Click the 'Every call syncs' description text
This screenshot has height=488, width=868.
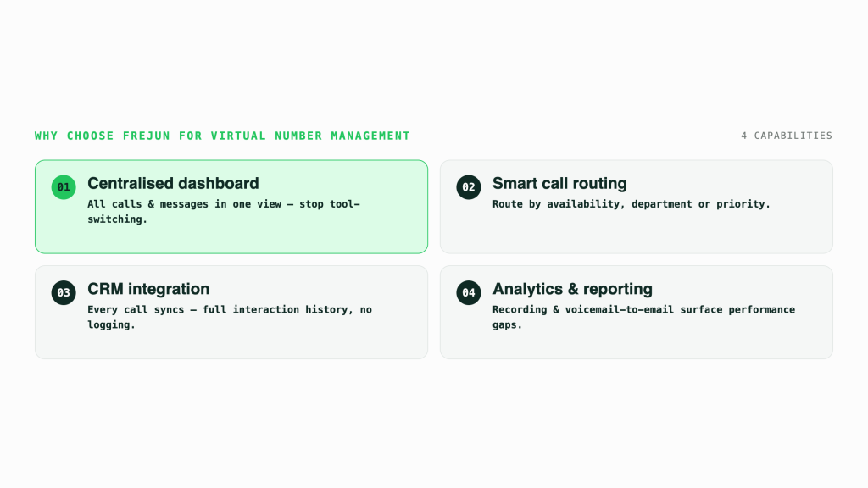tap(230, 317)
